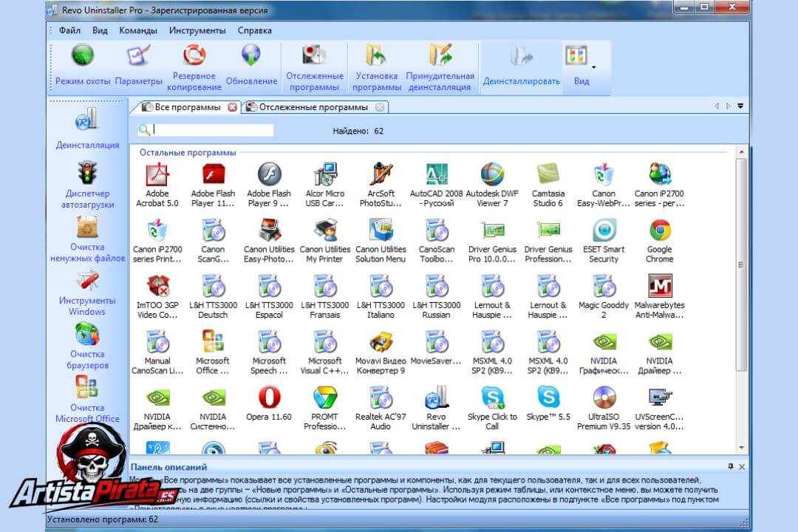Screen dimensions: 798x532
Task: Switch to the Отслеженные программы tab
Action: 313,107
